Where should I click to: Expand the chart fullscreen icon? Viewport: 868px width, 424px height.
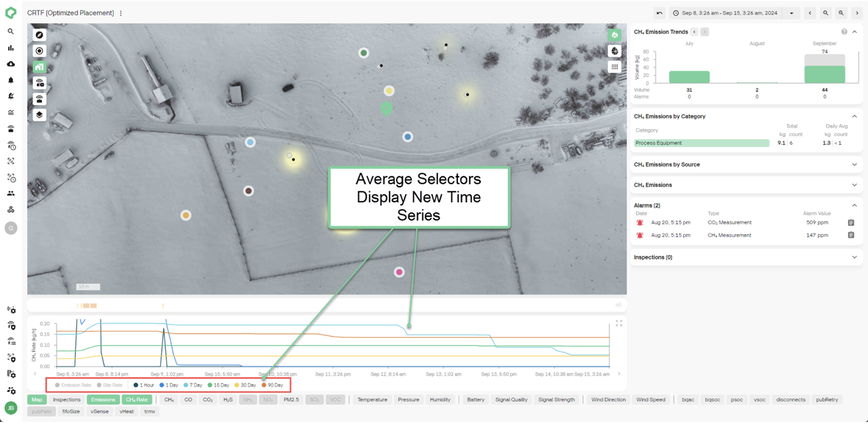(x=619, y=323)
